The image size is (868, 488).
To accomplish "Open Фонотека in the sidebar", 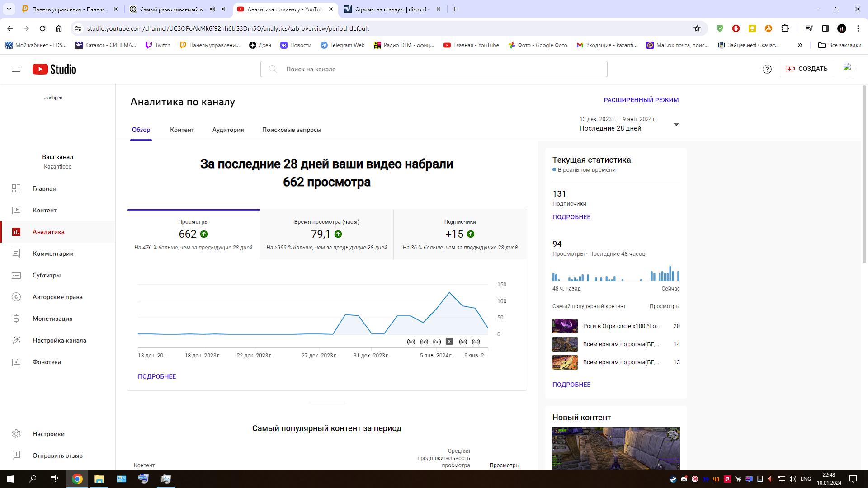I will pyautogui.click(x=57, y=362).
